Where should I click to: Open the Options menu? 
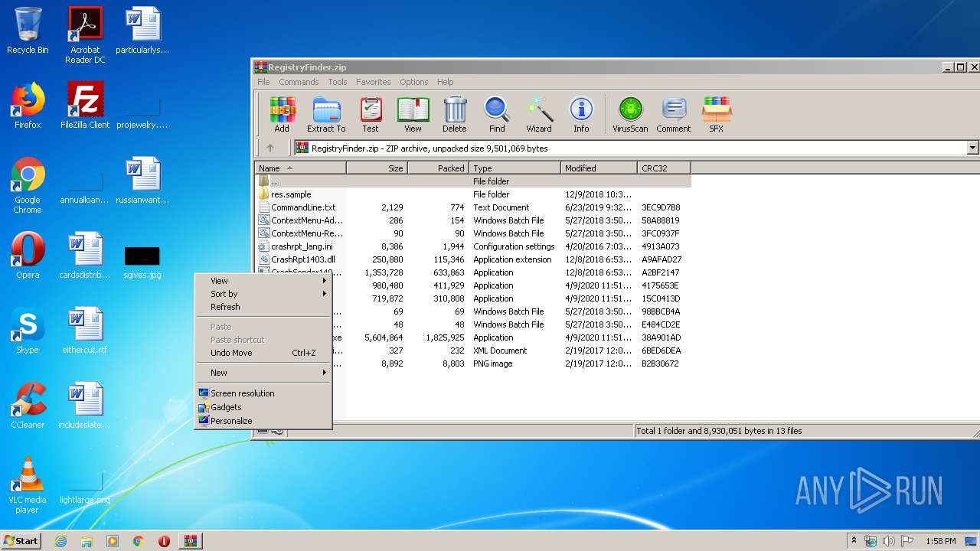(414, 82)
